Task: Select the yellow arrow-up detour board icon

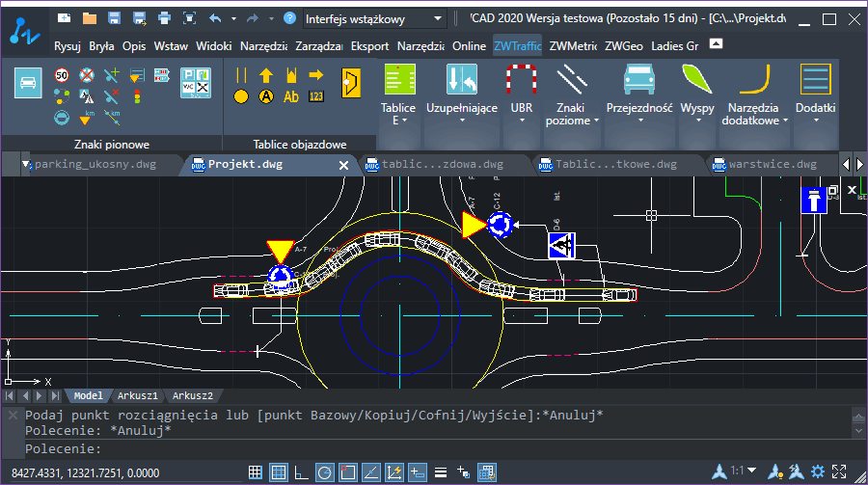Action: click(x=266, y=75)
